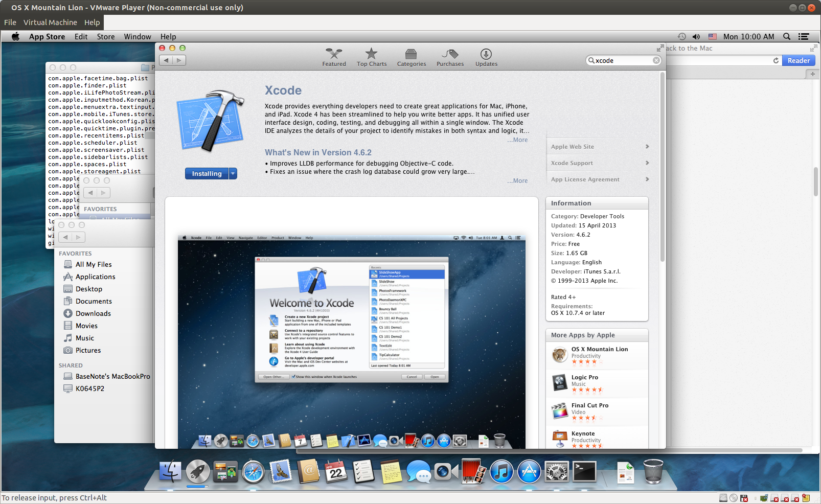The image size is (821, 504).
Task: Open the Edit menu in Mac menu bar
Action: click(x=81, y=37)
